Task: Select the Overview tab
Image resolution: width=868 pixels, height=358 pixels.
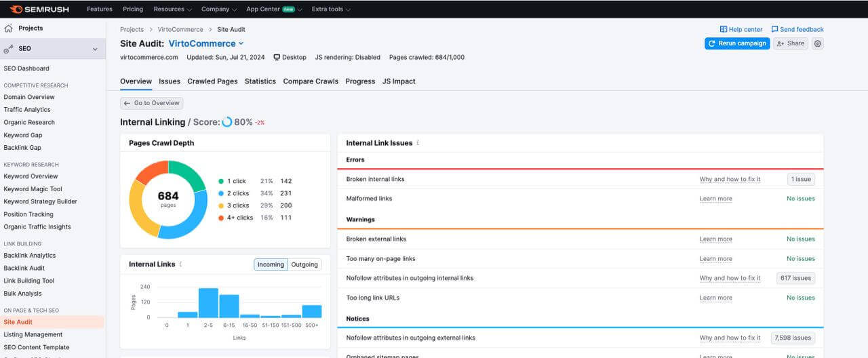Action: [136, 81]
